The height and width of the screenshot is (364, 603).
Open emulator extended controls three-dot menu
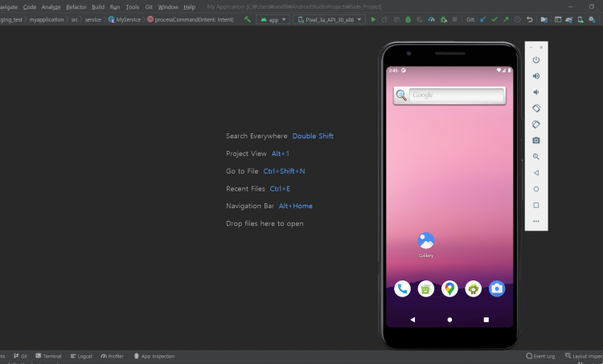[x=536, y=221]
